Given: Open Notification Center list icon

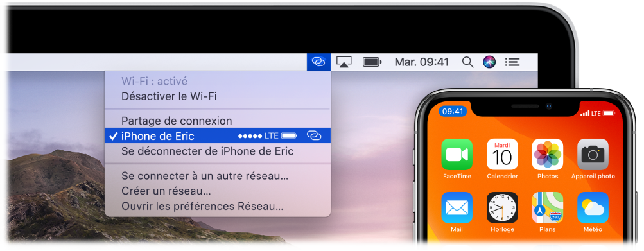Looking at the screenshot, I should [x=512, y=62].
